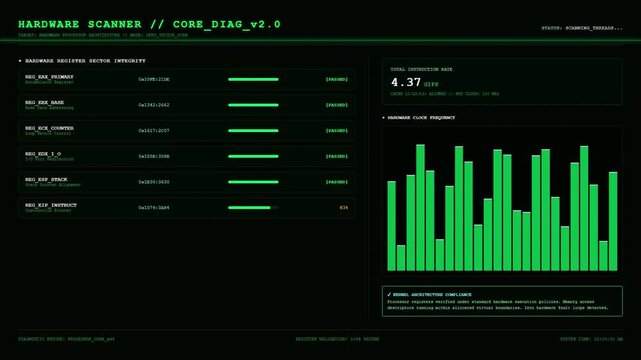The height and width of the screenshot is (360, 641).
Task: Click the progress bar for REG_EAX_PRIMARY
Action: 253,79
